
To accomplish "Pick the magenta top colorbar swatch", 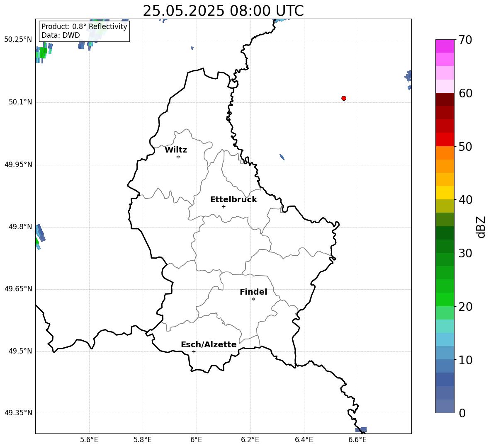I will click(x=445, y=46).
